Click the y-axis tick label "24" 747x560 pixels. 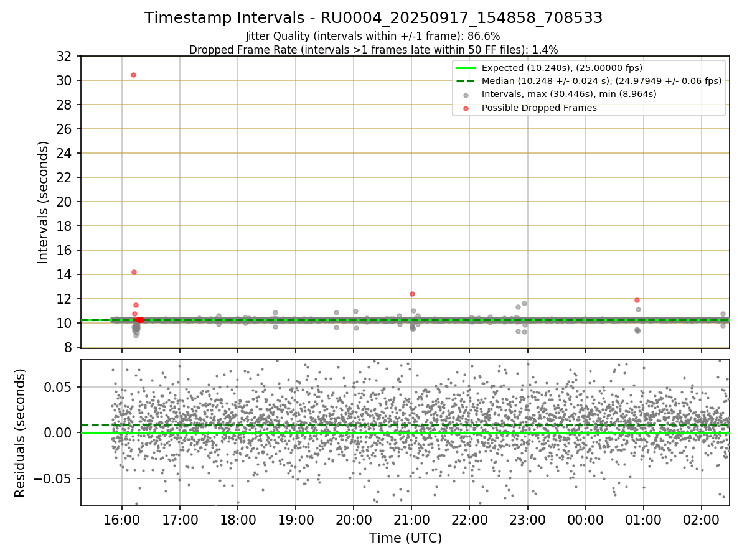point(65,154)
